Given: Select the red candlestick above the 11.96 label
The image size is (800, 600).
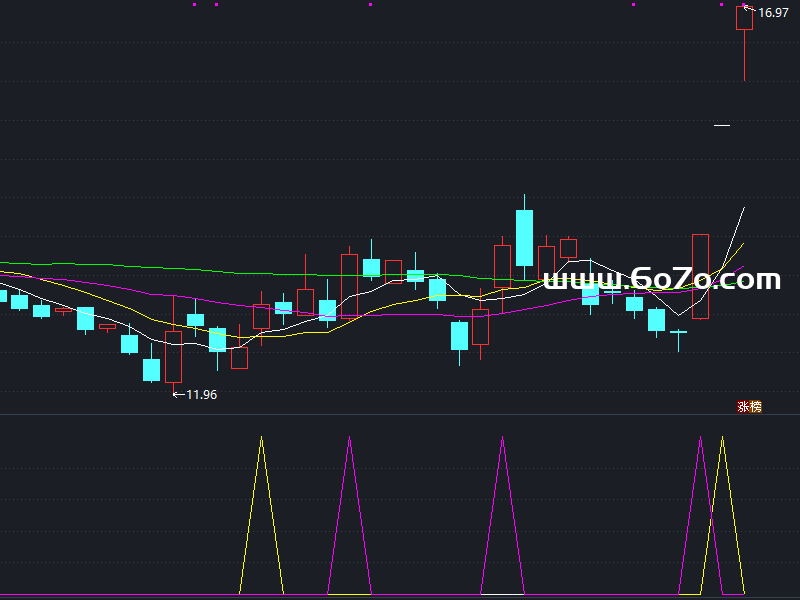Looking at the screenshot, I should click(x=174, y=356).
